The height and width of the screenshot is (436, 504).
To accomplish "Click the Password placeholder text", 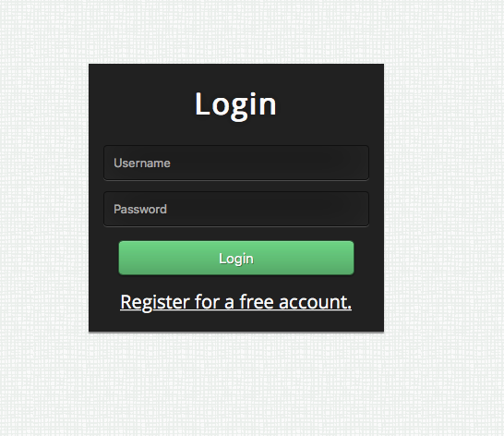I will (x=140, y=210).
